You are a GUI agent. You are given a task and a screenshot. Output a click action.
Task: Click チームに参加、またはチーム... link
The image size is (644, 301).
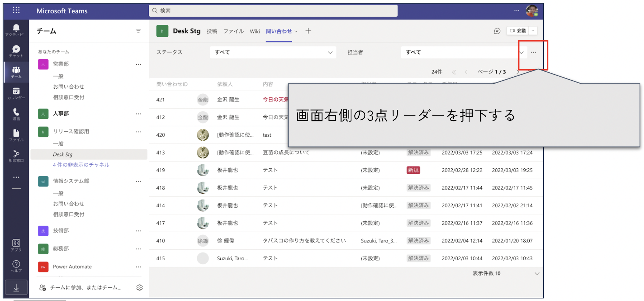86,288
